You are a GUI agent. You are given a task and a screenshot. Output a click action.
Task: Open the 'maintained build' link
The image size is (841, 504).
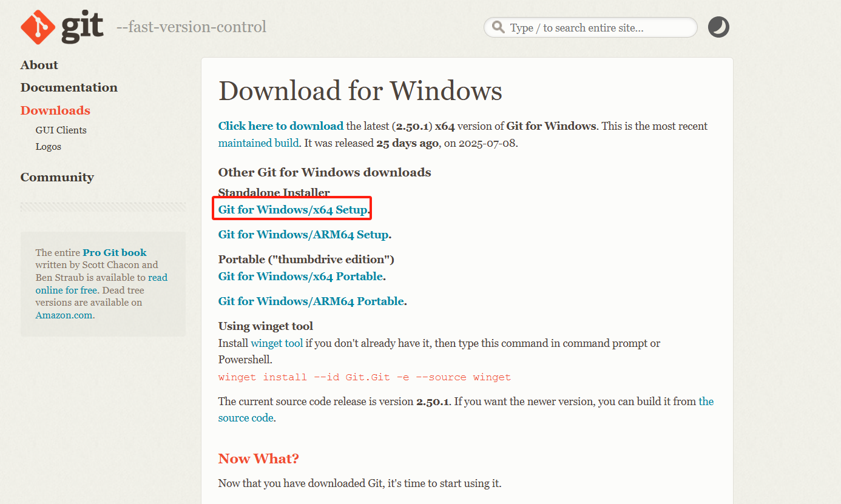point(258,143)
